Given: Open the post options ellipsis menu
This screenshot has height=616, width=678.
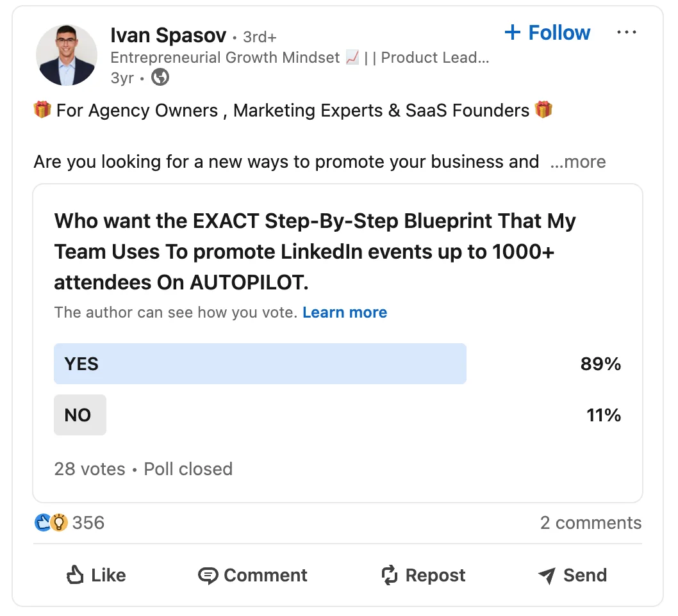Looking at the screenshot, I should click(x=627, y=32).
